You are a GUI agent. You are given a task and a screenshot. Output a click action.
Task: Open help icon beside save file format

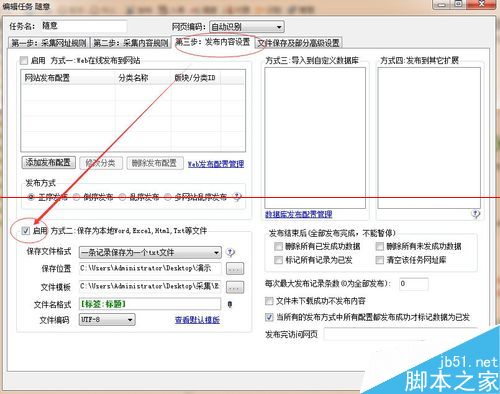point(230,252)
